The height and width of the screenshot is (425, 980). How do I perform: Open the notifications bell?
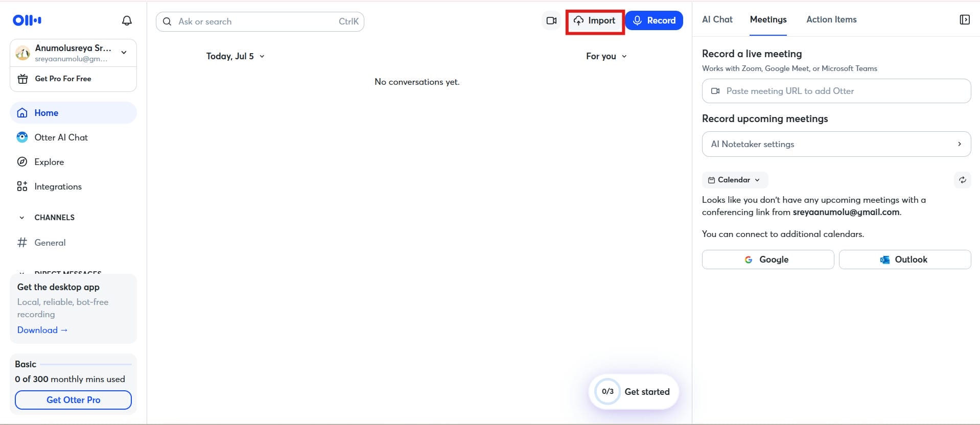click(127, 20)
